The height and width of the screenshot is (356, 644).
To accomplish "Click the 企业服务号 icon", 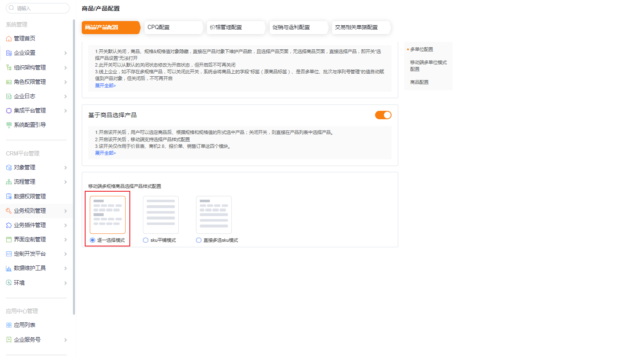I will [9, 340].
